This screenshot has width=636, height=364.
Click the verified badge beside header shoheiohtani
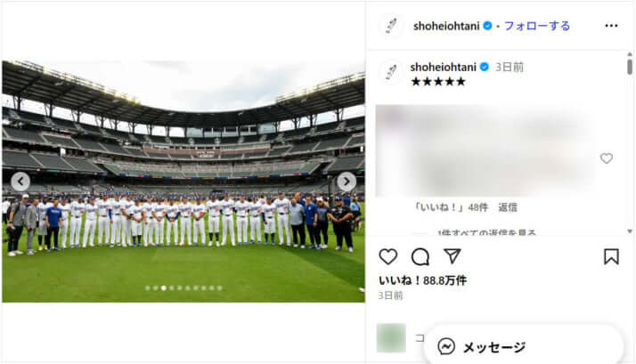487,26
